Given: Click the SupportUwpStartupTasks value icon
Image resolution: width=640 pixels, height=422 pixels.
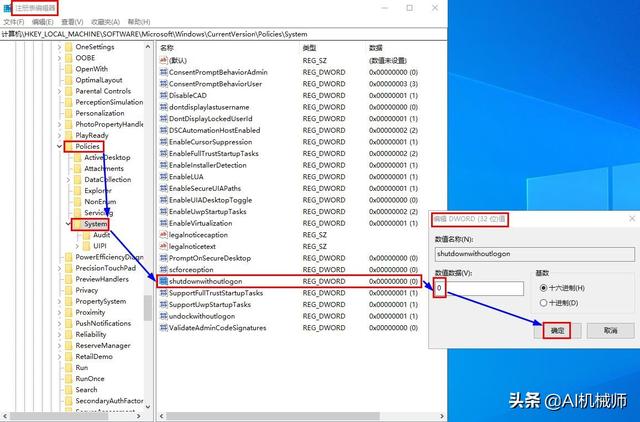Looking at the screenshot, I should (164, 305).
